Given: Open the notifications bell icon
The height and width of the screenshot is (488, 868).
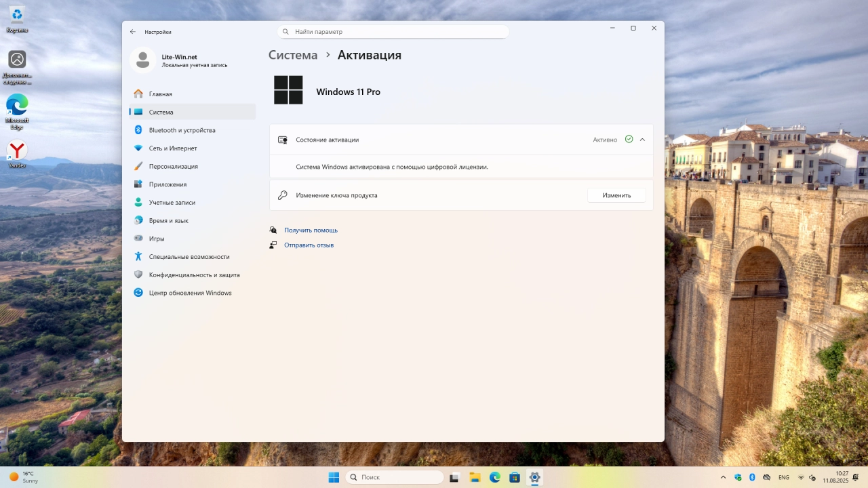Looking at the screenshot, I should point(856,477).
